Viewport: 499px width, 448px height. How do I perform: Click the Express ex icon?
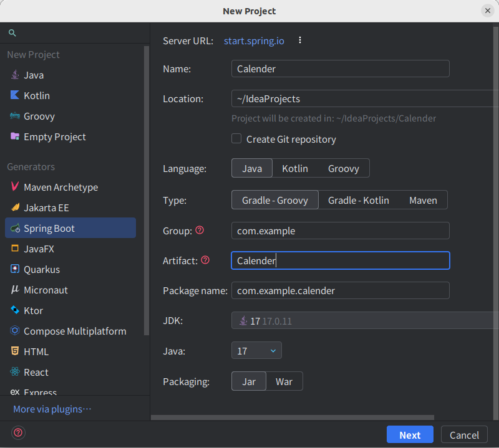click(x=15, y=392)
